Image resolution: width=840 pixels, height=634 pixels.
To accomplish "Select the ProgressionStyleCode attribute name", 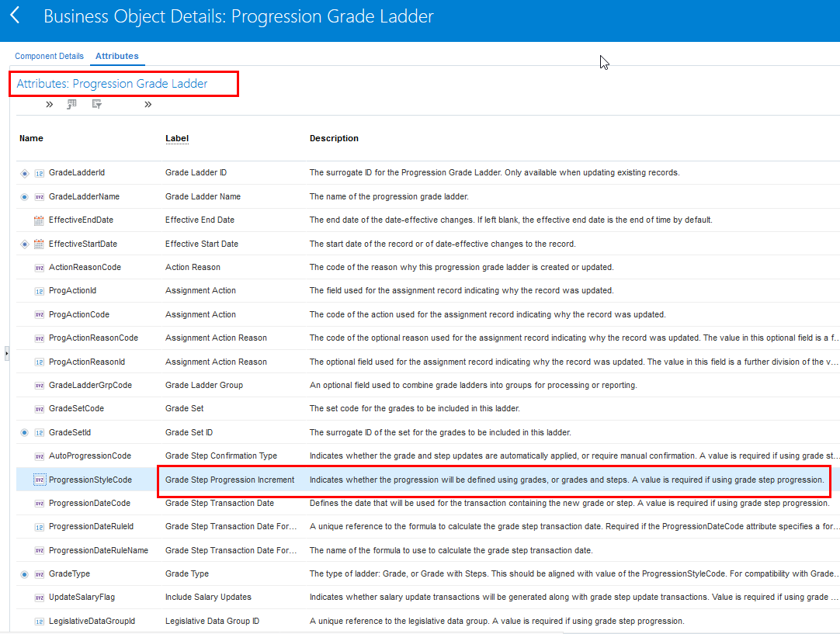I will click(90, 480).
